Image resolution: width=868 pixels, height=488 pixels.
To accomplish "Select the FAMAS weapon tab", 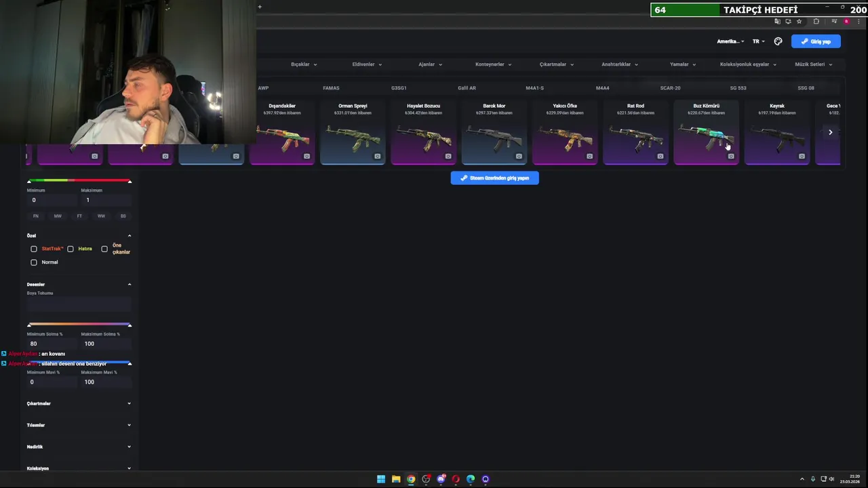I will [x=331, y=88].
